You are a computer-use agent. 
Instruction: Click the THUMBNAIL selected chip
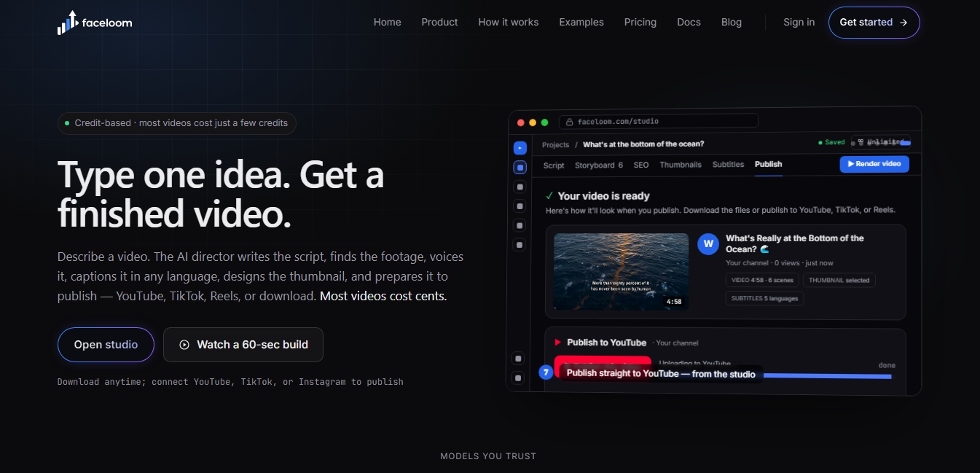839,280
